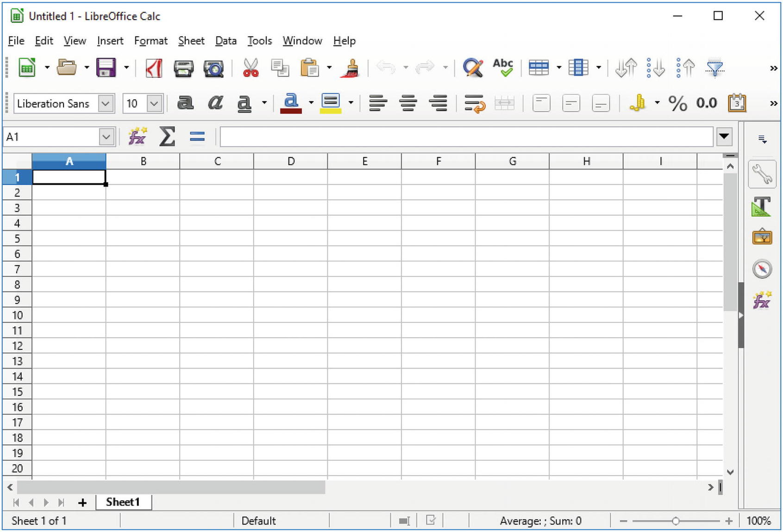Screen dimensions: 783x532
Task: Expand the formula bar arrow
Action: pyautogui.click(x=725, y=137)
